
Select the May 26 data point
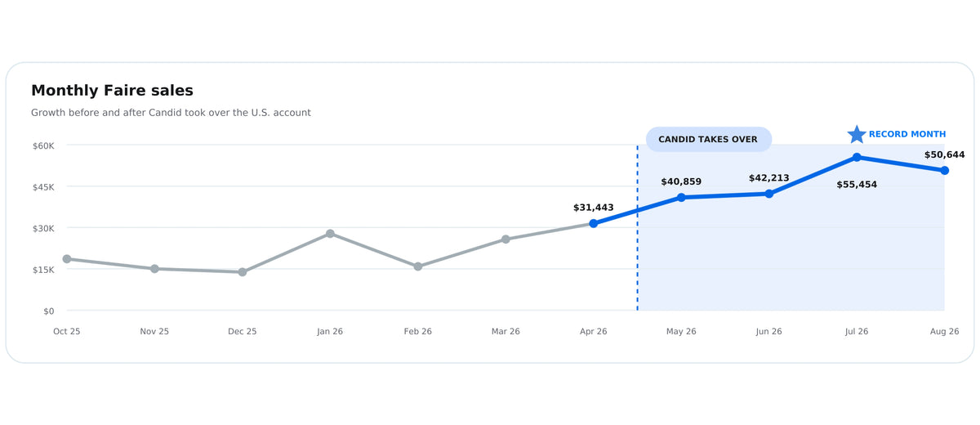tap(681, 198)
